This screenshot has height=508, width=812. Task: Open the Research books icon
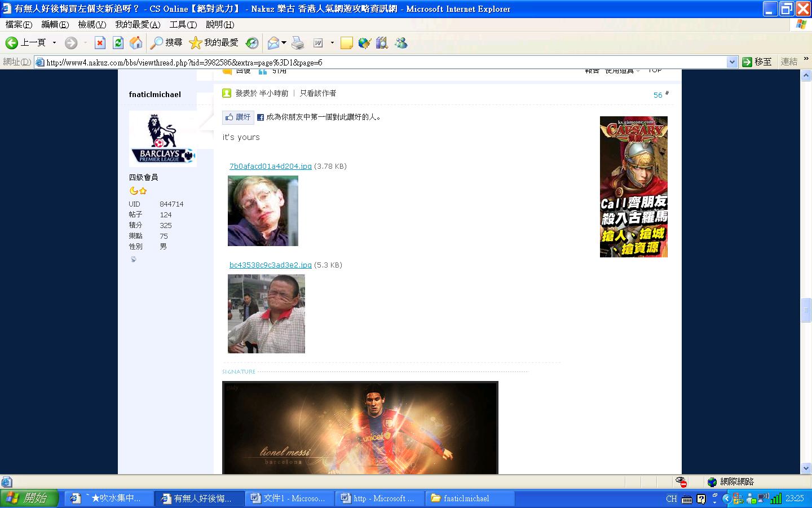tap(382, 43)
